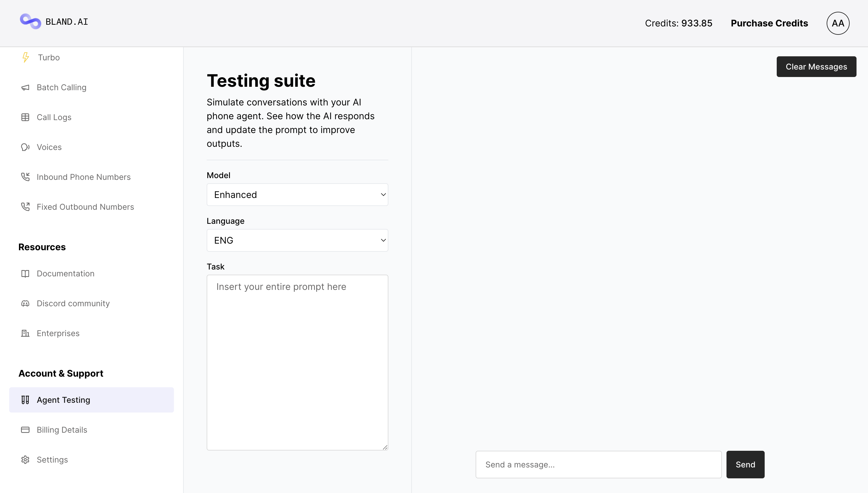Click the Documentation book icon
868x493 pixels.
pos(25,273)
